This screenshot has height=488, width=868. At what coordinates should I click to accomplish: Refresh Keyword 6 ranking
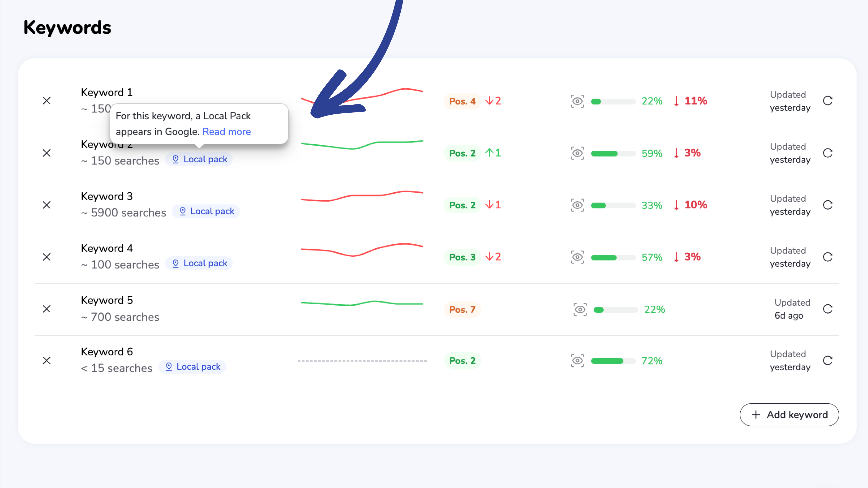point(828,361)
